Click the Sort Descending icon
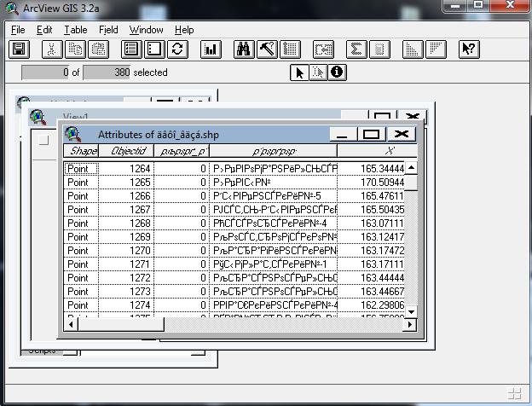 pyautogui.click(x=436, y=49)
